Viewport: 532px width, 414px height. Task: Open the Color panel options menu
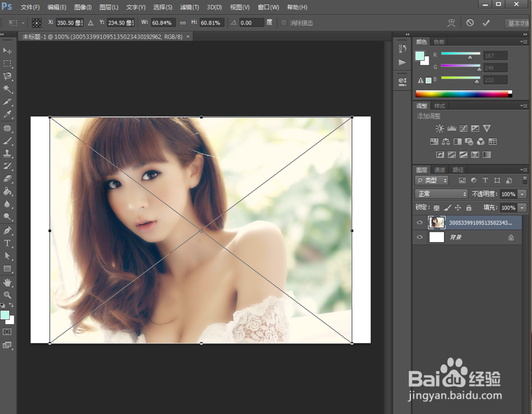pos(524,41)
